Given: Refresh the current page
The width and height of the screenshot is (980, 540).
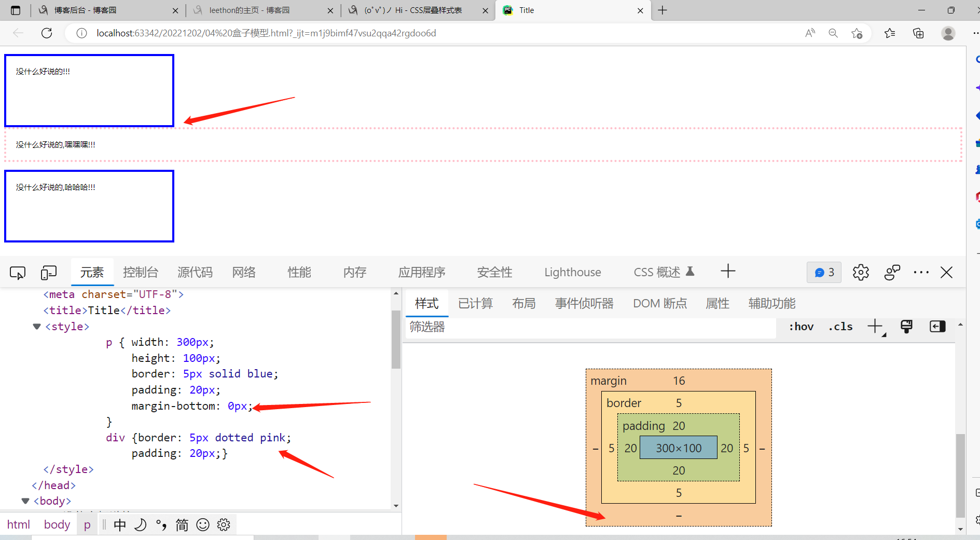Looking at the screenshot, I should tap(47, 33).
